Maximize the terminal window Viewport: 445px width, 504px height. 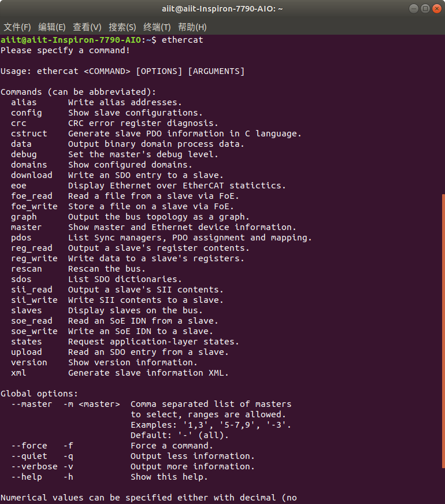(x=424, y=9)
